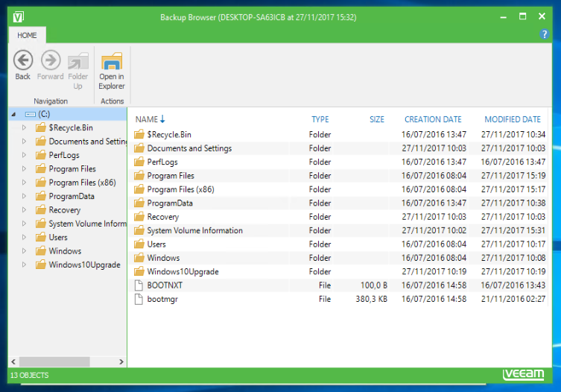The height and width of the screenshot is (392, 561).
Task: Click modified date 21/11/2016 02:27 for bootmgr
Action: coord(513,299)
